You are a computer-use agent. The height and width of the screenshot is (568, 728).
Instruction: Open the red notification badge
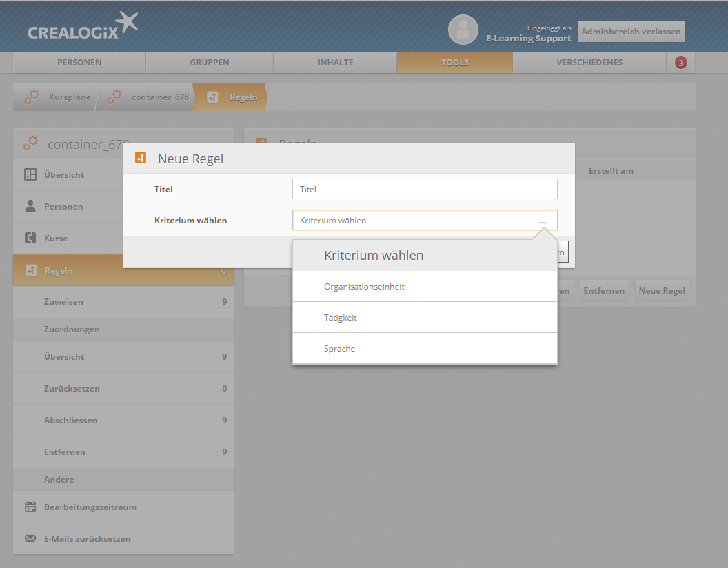680,63
